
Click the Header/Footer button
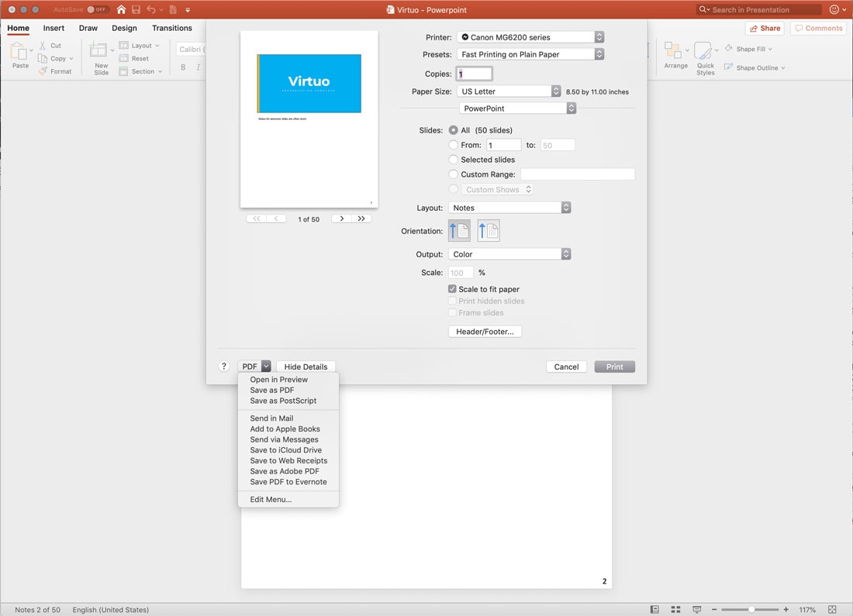485,332
